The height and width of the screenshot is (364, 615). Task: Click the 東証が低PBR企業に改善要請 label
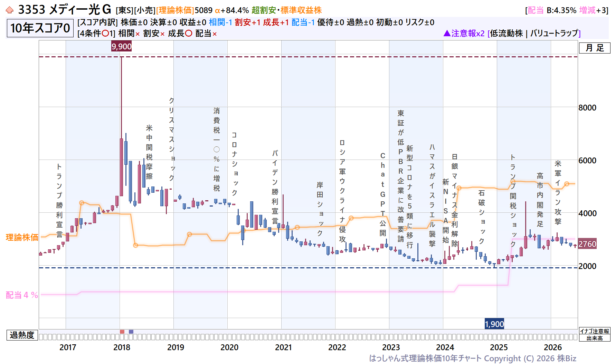(400, 176)
